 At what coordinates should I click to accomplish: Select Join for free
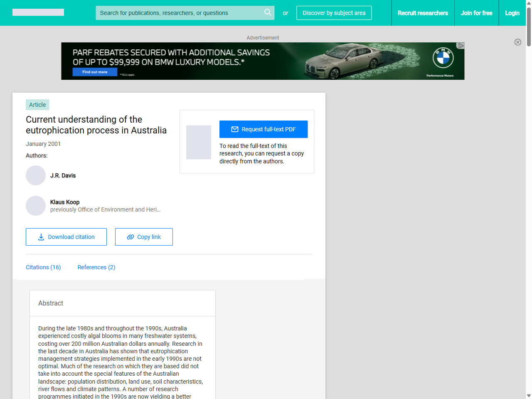tap(476, 13)
